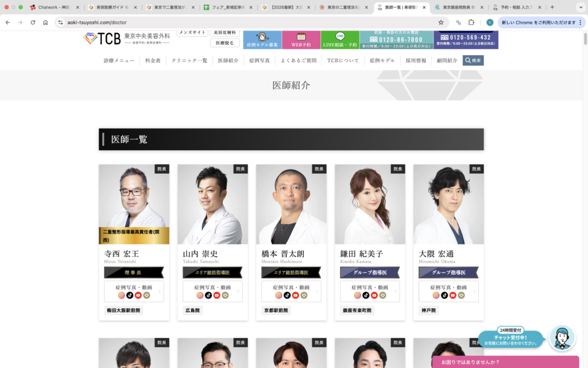
Task: Open the 診療メニュー navigation item
Action: 119,60
